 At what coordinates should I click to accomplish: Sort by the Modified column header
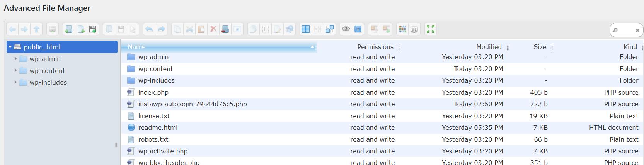[x=489, y=47]
